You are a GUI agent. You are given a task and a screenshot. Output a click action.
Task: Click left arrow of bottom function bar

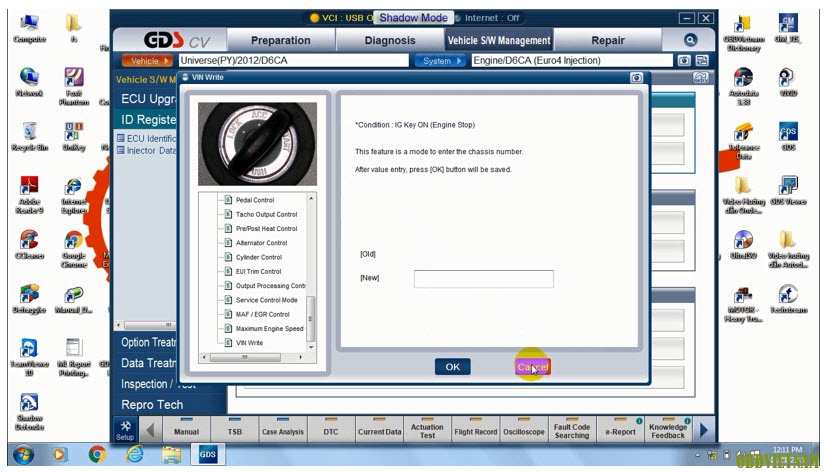[x=150, y=430]
